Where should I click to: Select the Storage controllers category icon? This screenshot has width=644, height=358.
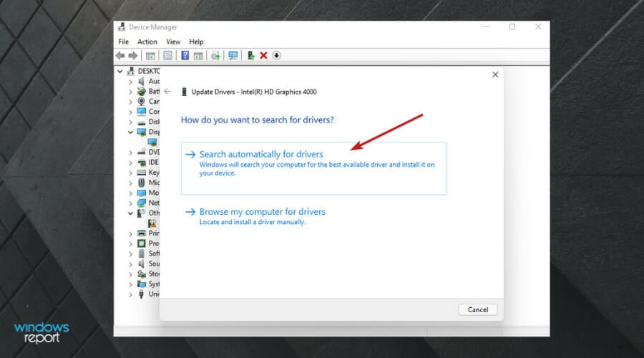(141, 274)
